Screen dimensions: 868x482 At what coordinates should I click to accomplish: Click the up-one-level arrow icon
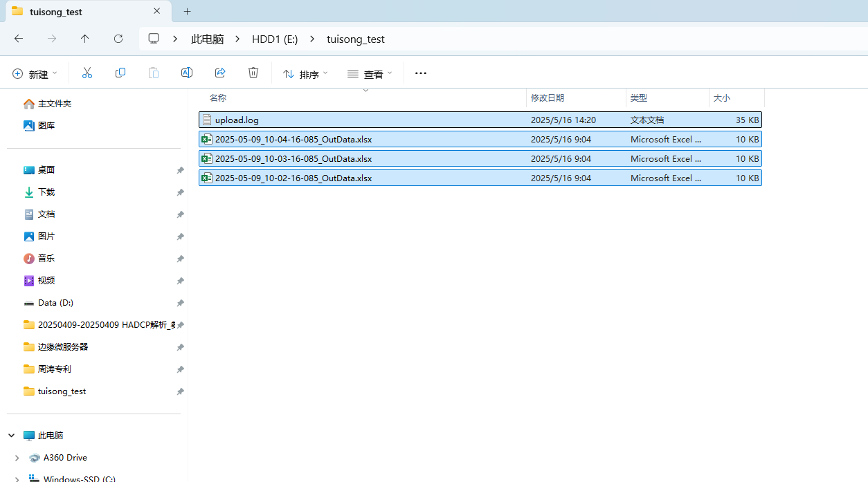[84, 39]
